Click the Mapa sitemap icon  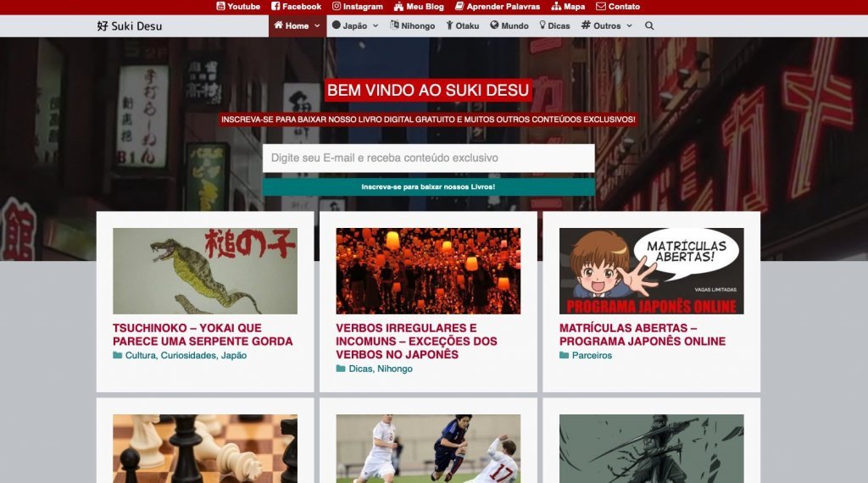(556, 7)
